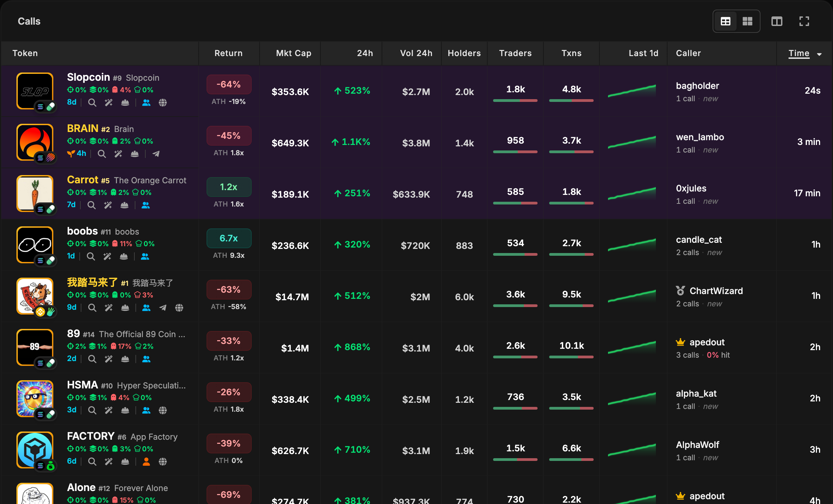The width and height of the screenshot is (833, 504).
Task: Toggle the split panel layout
Action: coord(777,21)
